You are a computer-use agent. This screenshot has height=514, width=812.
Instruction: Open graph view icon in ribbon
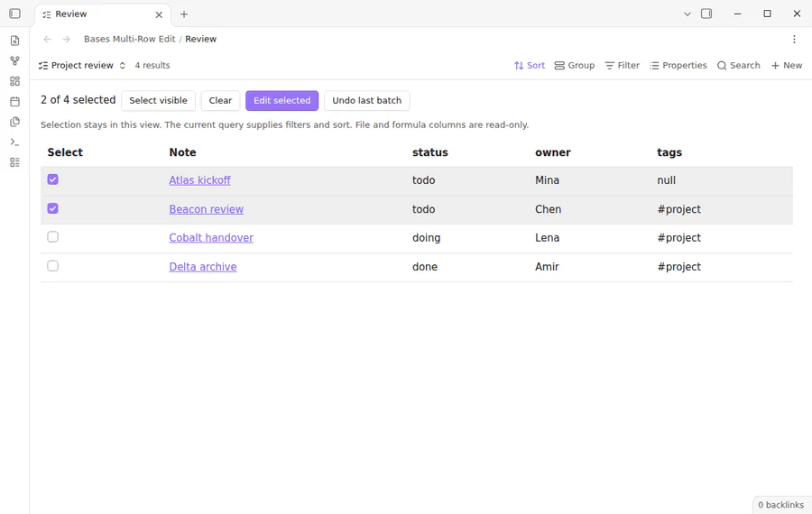click(15, 61)
